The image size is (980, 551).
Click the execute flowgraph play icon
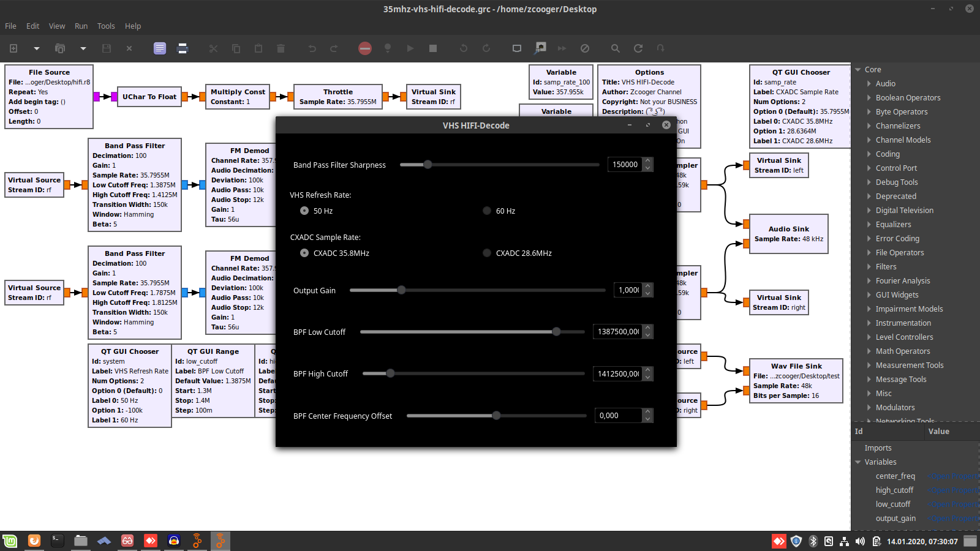tap(410, 48)
